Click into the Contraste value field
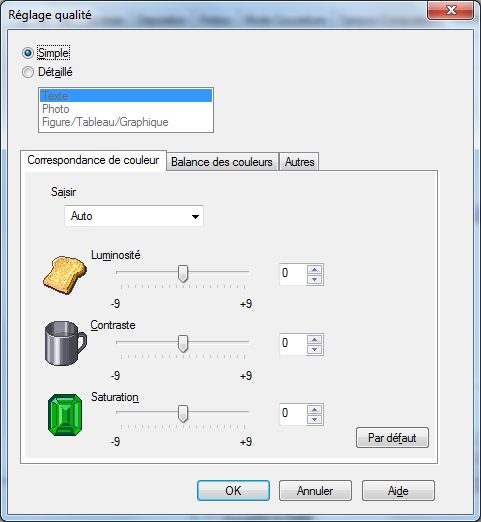This screenshot has height=522, width=481. (x=293, y=344)
